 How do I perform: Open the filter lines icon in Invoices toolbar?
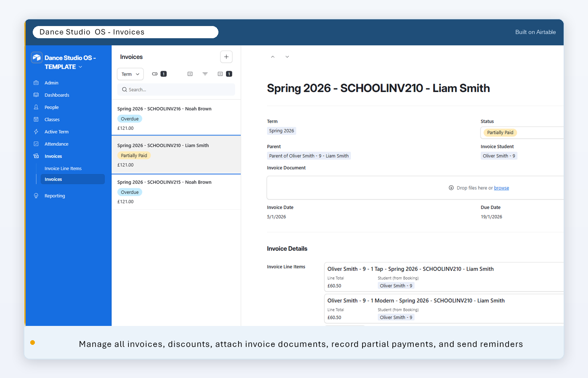point(205,74)
